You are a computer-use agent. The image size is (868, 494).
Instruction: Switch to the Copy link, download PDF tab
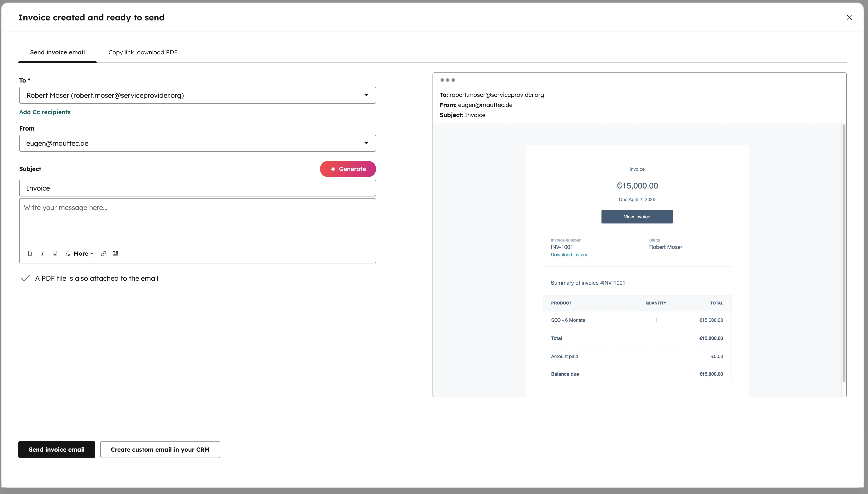pos(143,52)
